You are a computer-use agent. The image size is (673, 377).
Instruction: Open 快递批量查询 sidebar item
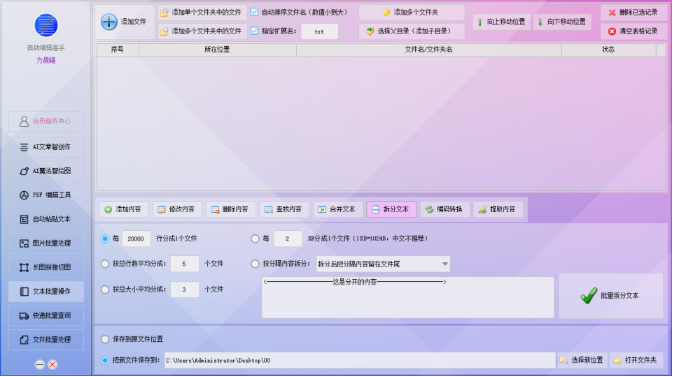point(46,316)
